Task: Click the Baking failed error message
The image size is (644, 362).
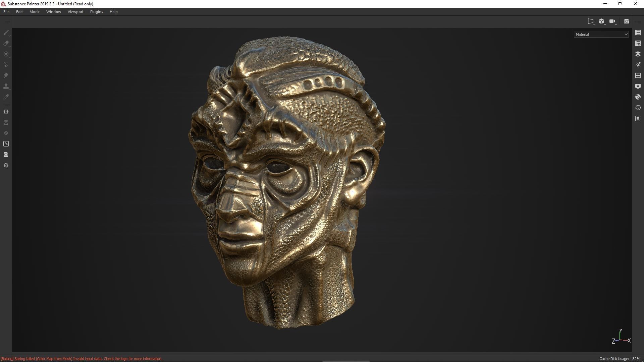Action: tap(82, 359)
